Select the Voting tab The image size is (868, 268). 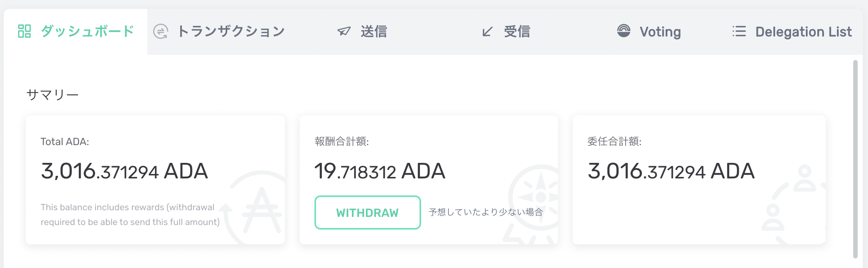pos(660,32)
